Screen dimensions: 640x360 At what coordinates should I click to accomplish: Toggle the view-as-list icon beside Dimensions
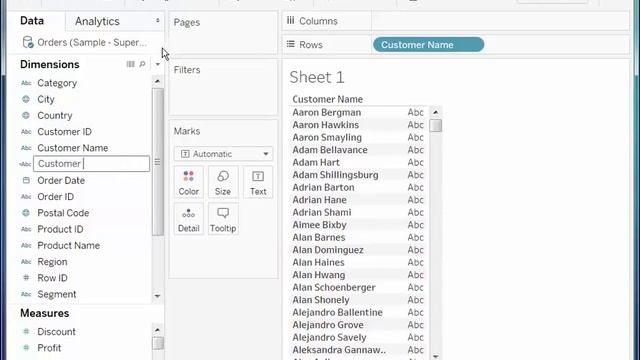click(131, 64)
